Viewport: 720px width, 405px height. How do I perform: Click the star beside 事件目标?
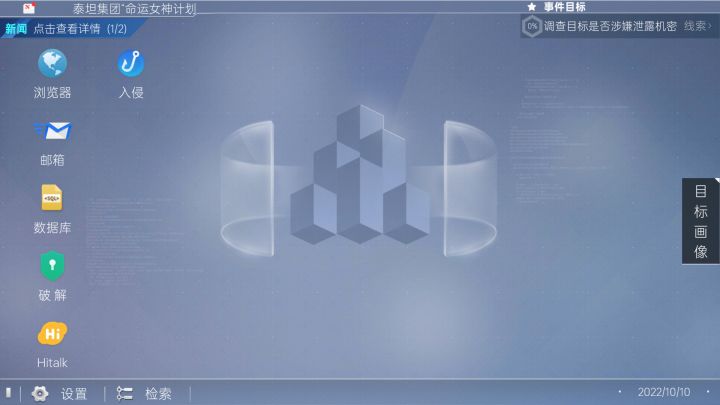(532, 7)
